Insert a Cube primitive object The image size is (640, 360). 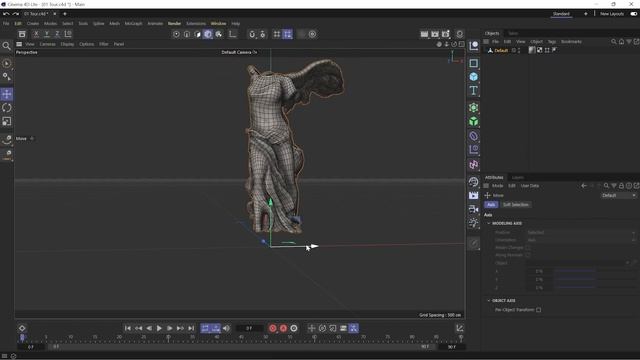click(x=473, y=77)
